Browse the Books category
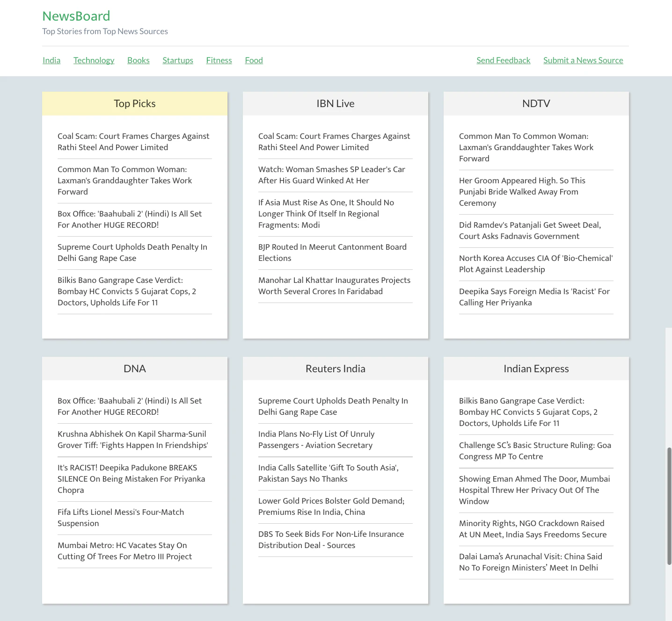The width and height of the screenshot is (672, 621). click(138, 60)
